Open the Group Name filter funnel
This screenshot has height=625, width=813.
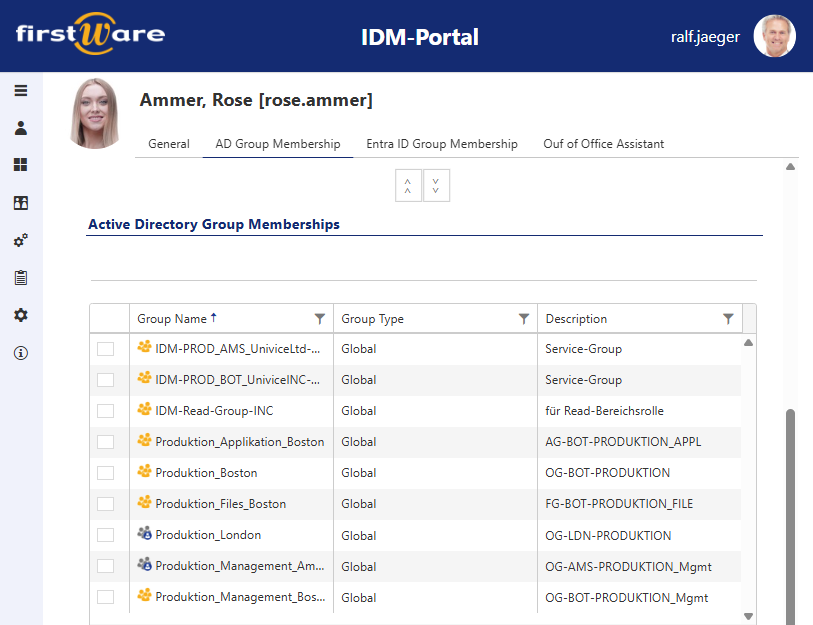[x=320, y=318]
